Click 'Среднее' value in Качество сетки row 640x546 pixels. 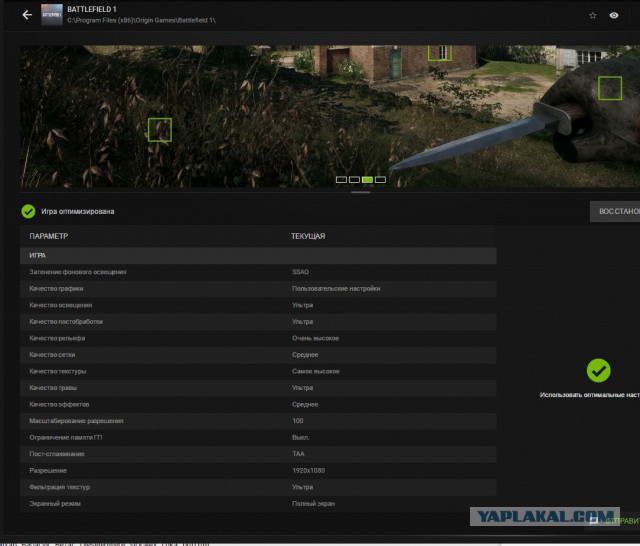coord(305,355)
